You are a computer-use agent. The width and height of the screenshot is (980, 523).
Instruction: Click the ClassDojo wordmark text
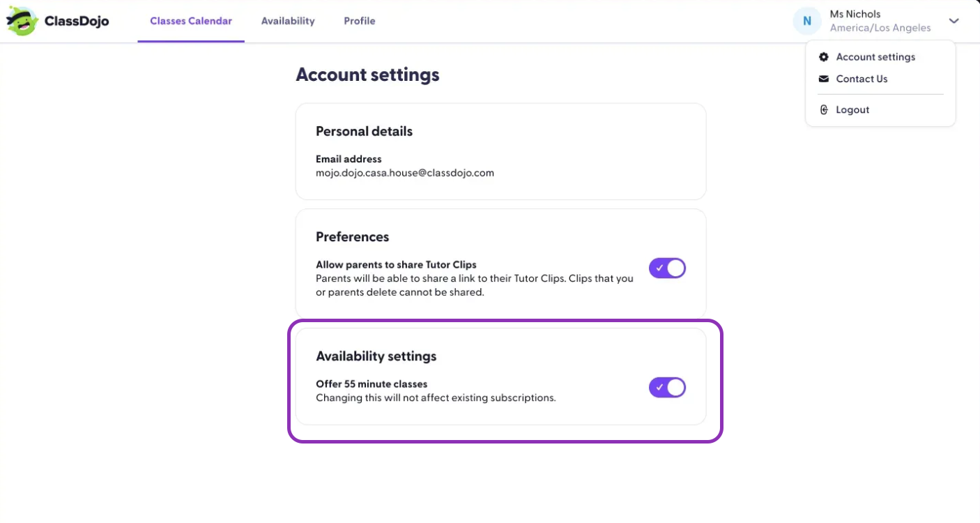(77, 21)
